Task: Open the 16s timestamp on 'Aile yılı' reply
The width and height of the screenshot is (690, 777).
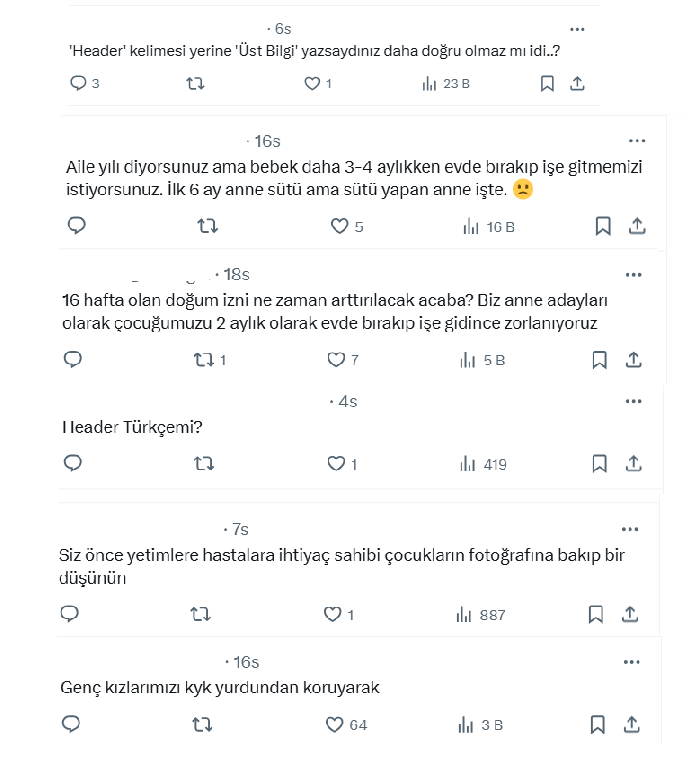Action: coord(267,141)
